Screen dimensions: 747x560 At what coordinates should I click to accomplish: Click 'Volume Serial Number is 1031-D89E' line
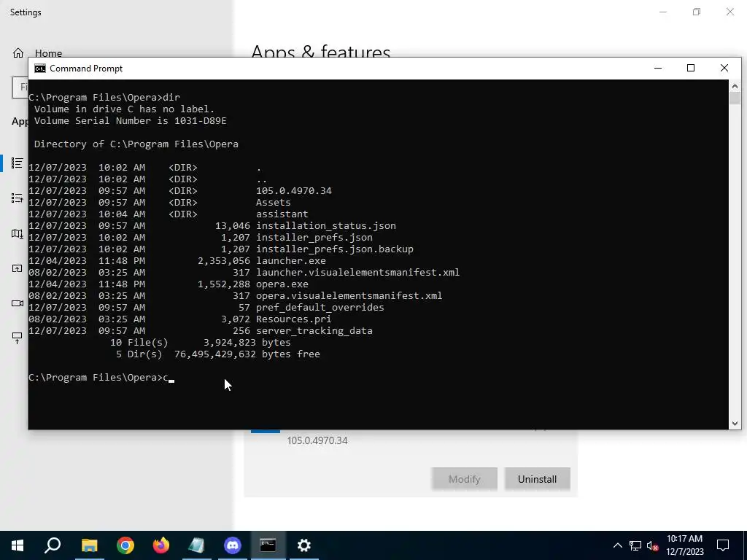[x=130, y=121]
